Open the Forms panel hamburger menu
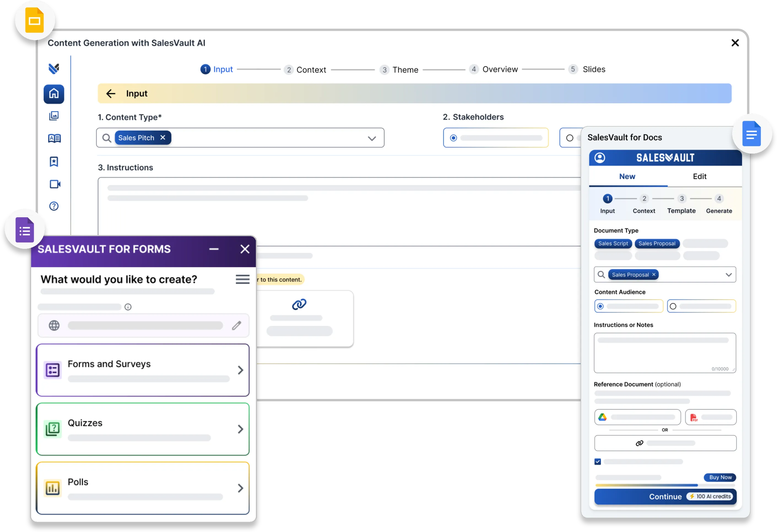This screenshot has height=532, width=777. pyautogui.click(x=242, y=279)
